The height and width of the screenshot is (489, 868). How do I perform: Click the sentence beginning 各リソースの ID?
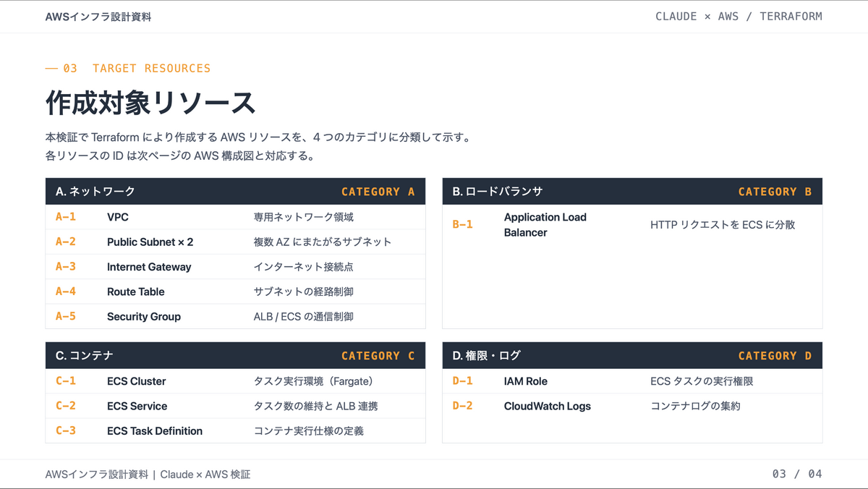179,156
